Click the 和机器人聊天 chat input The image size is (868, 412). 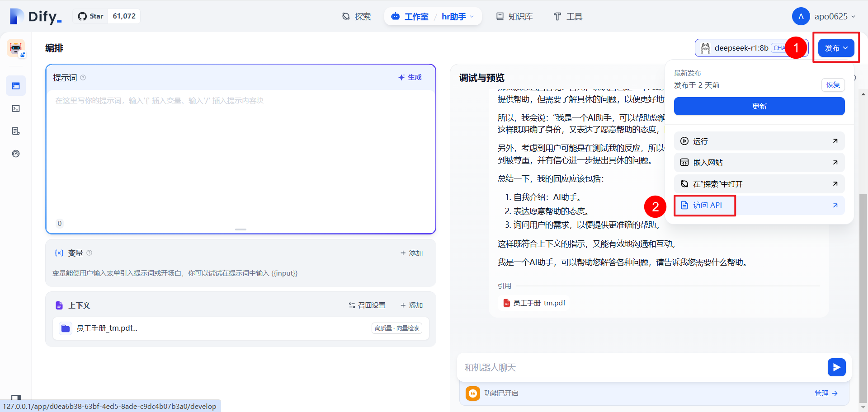[642, 367]
